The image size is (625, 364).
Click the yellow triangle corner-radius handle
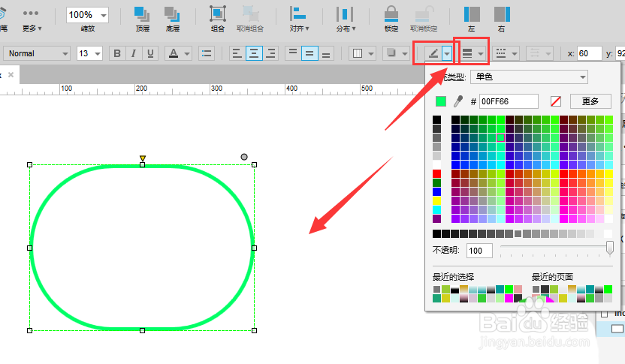click(x=143, y=158)
